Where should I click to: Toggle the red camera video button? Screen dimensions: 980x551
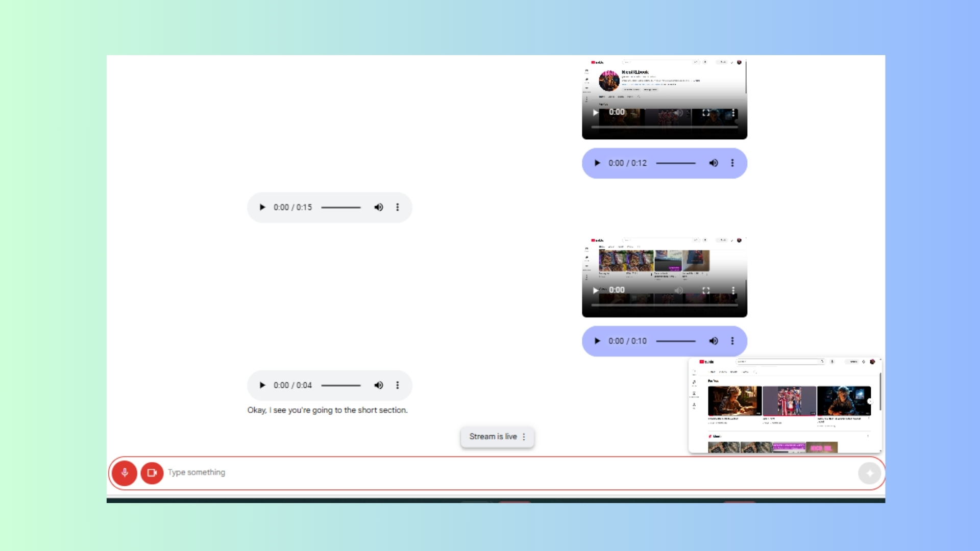pos(152,473)
